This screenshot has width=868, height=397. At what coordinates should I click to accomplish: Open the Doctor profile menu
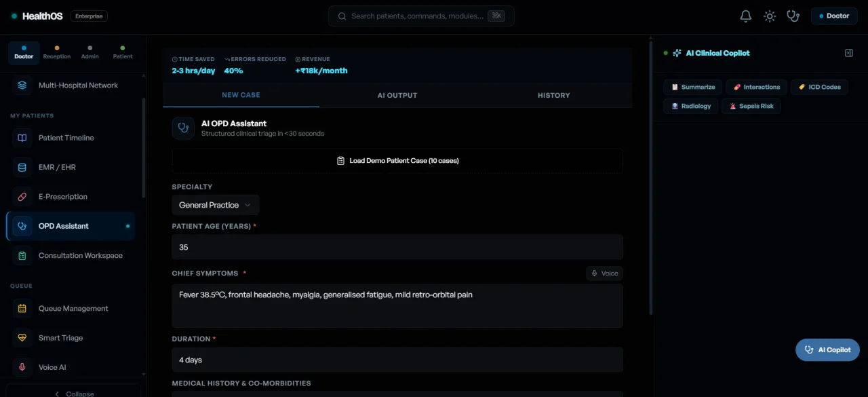point(834,16)
